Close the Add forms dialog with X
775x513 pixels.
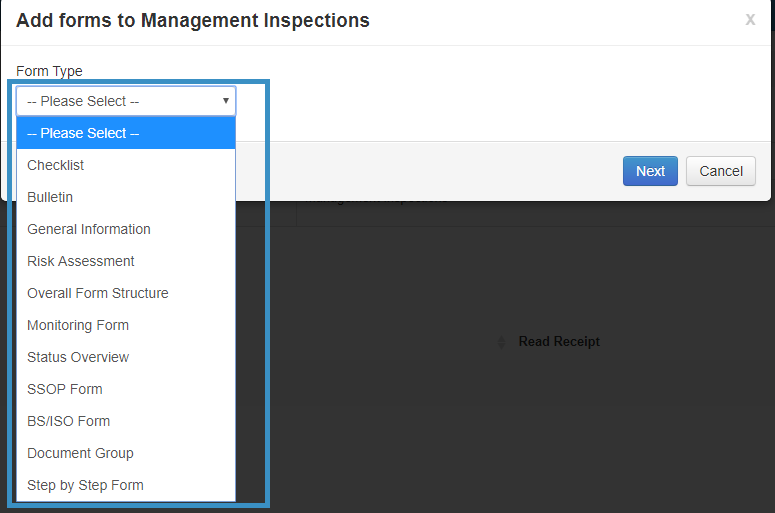click(x=750, y=20)
